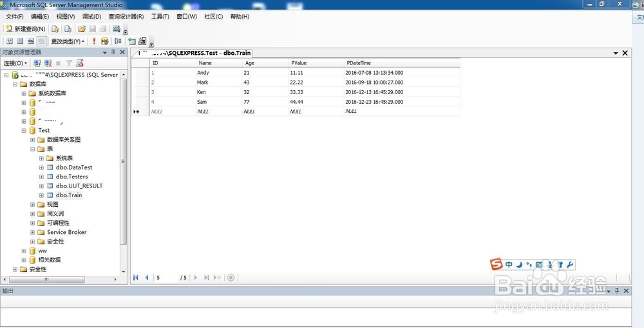This screenshot has height=328, width=644.
Task: Open the Tools (工具) menu
Action: pos(160,17)
